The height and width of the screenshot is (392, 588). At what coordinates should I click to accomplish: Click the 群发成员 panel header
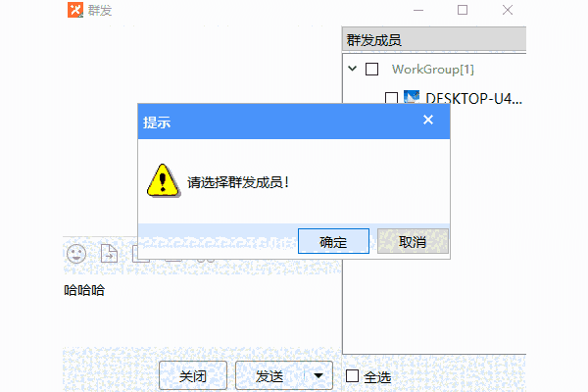[434, 39]
